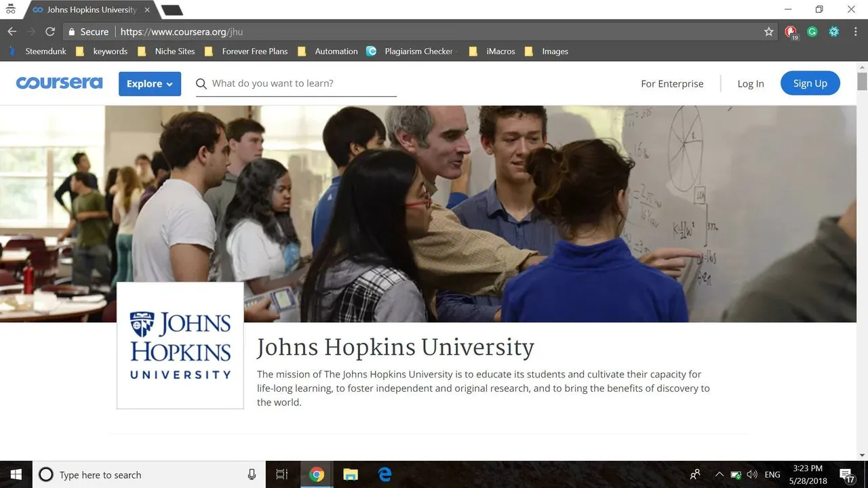Click the Sign Up button
Viewport: 868px width, 488px height.
coord(810,83)
